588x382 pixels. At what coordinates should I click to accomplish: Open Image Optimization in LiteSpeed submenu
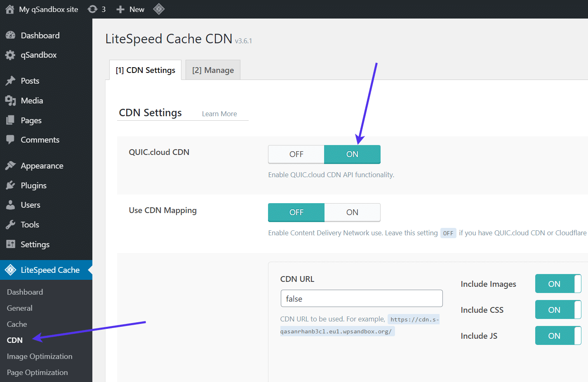[x=40, y=356]
